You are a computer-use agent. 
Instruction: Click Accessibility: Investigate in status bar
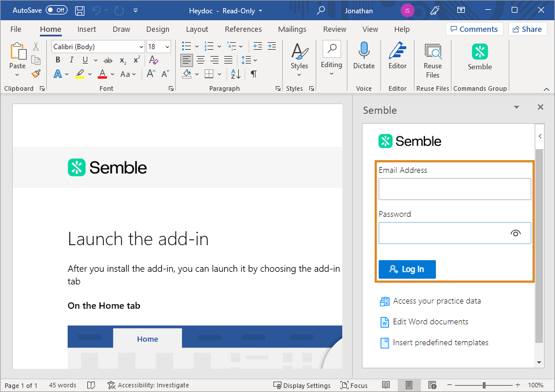tap(148, 385)
